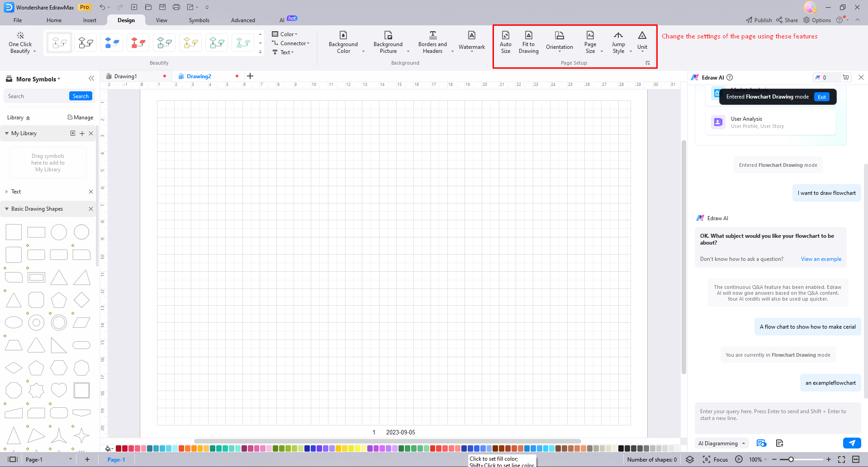
Task: Pick a Background Color
Action: [x=343, y=42]
